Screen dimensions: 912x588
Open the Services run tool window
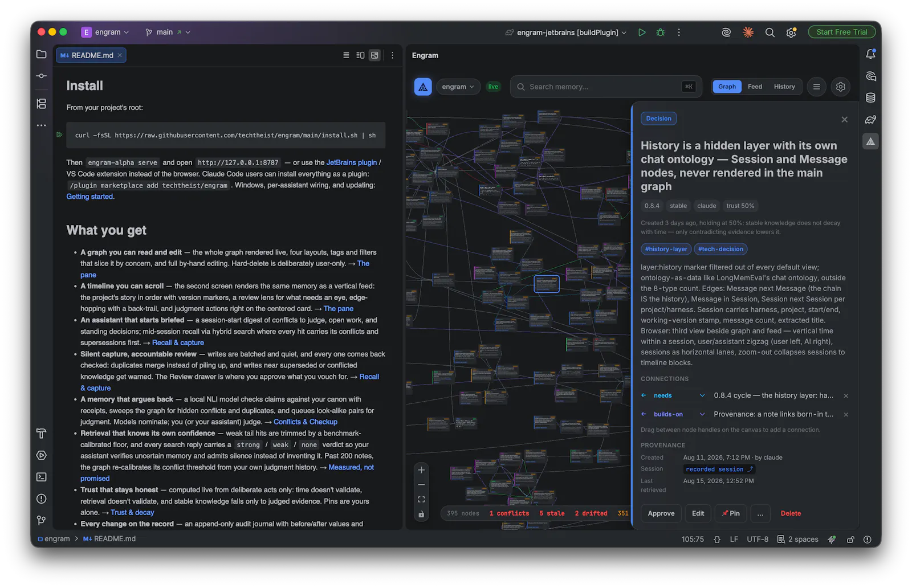[42, 455]
